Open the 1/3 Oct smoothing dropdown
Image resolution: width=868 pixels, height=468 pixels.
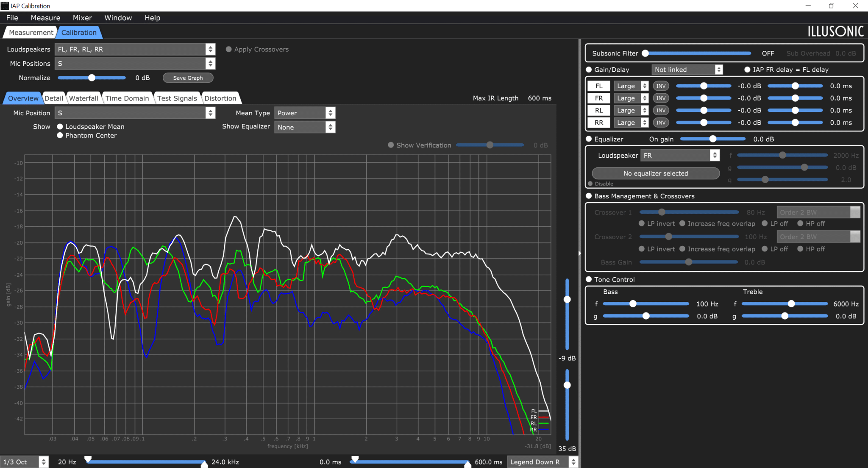(24, 462)
